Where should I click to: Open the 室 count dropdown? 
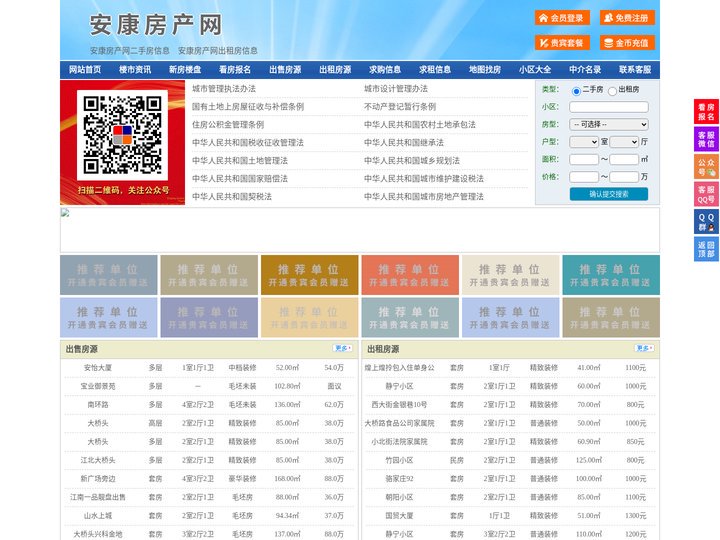pos(584,142)
